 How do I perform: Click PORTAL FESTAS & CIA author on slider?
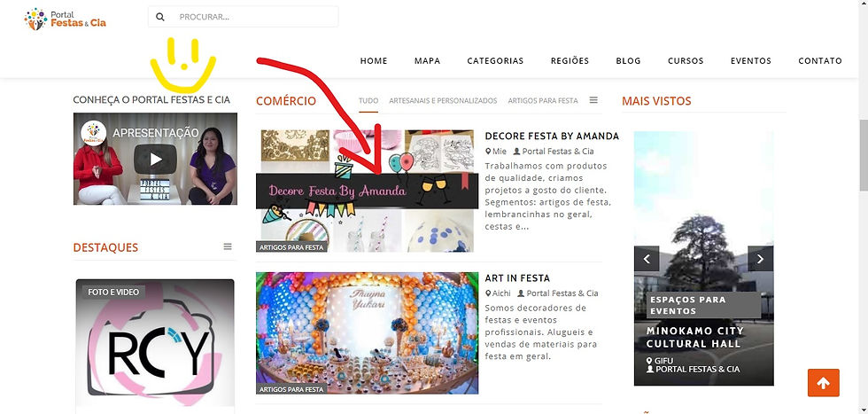click(693, 369)
